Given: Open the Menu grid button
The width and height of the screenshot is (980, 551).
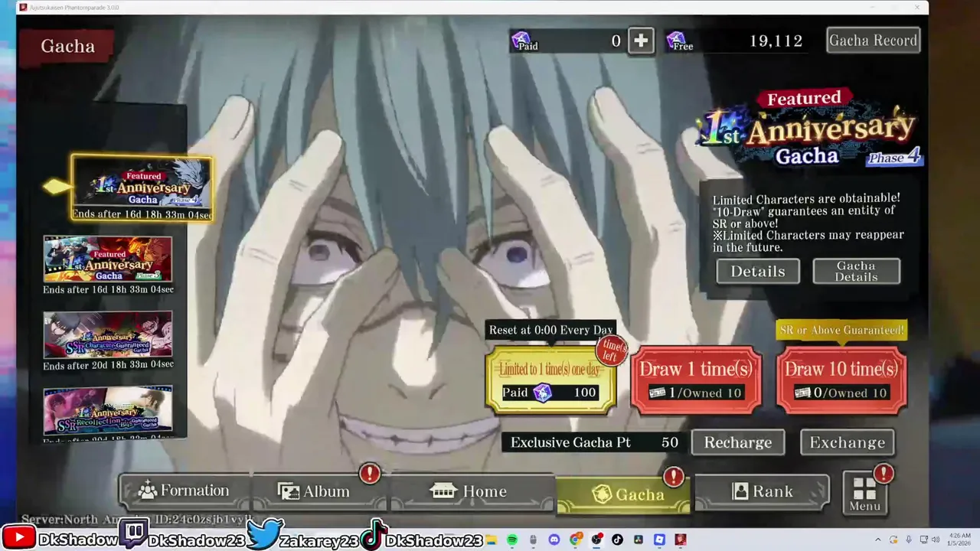Looking at the screenshot, I should click(864, 492).
